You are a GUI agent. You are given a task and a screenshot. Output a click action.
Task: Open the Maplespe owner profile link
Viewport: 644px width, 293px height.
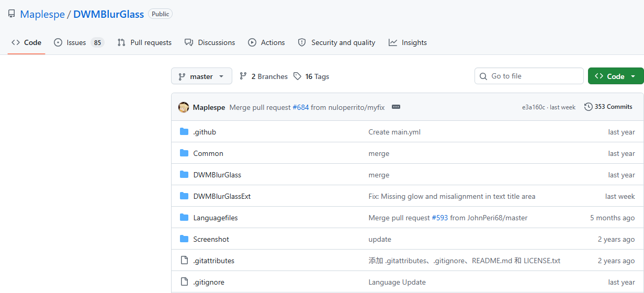pyautogui.click(x=42, y=14)
